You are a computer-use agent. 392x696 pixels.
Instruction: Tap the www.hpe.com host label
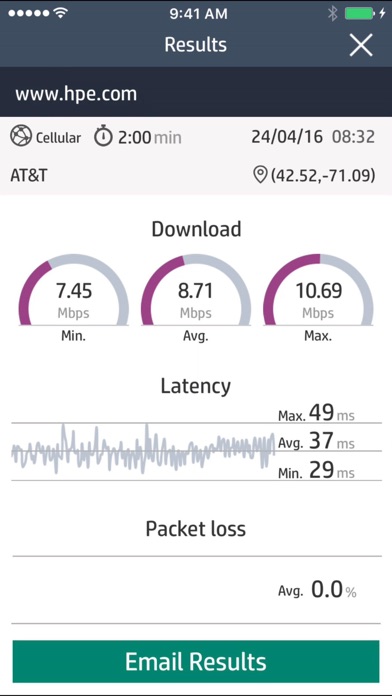click(x=76, y=94)
